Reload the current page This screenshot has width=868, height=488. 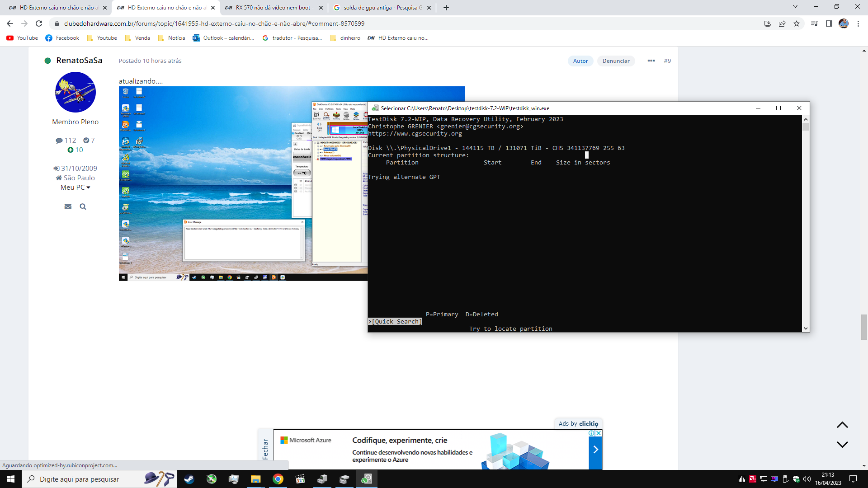(39, 23)
